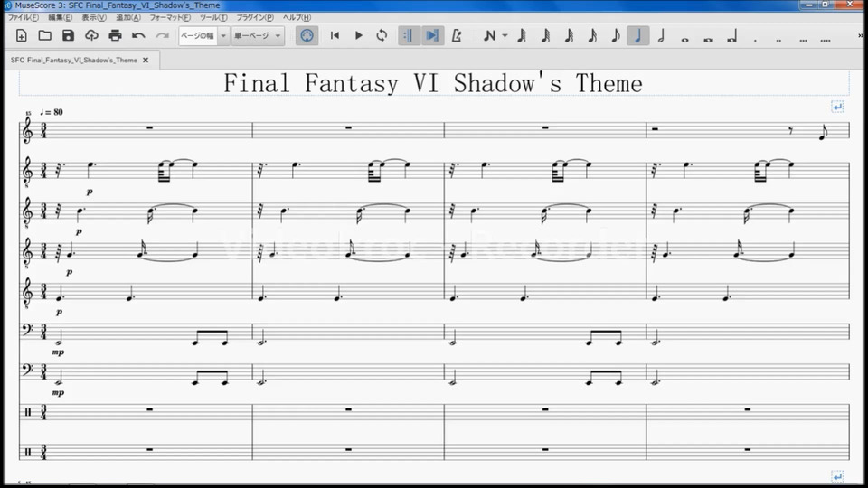Add single augmentation dot
The image size is (868, 488).
coord(756,39)
